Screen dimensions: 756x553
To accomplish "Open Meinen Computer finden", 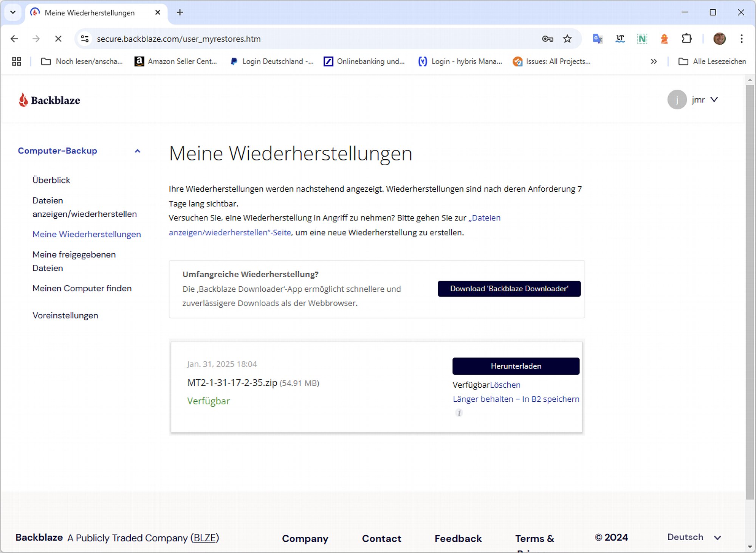I will click(x=82, y=288).
